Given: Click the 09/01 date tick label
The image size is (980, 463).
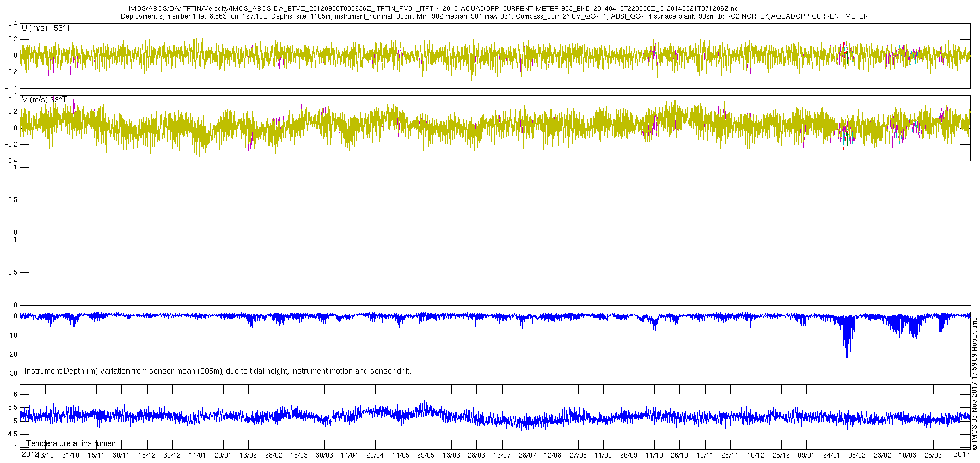Looking at the screenshot, I should 806,455.
